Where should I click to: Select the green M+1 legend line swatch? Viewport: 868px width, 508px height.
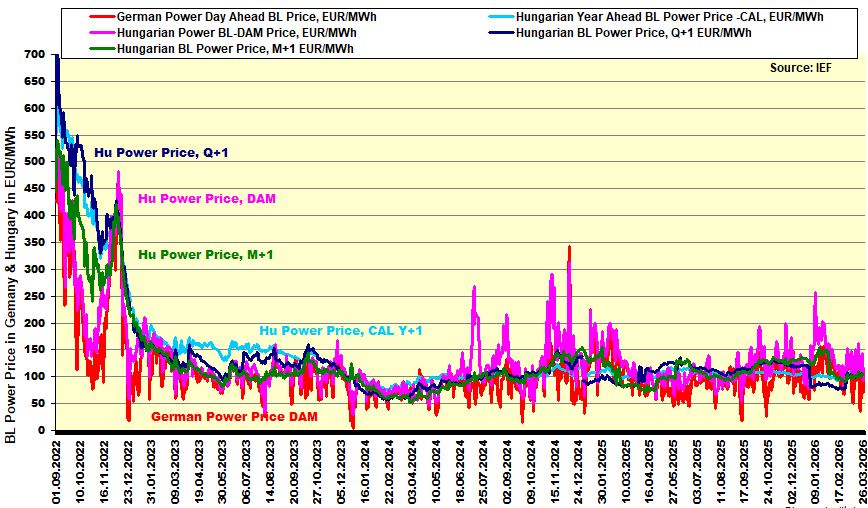tap(101, 48)
